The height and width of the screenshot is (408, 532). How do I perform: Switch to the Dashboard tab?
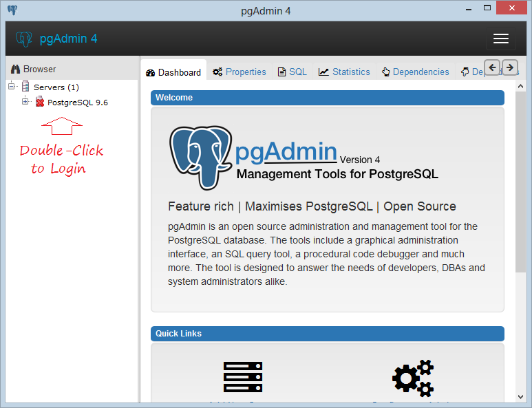[x=173, y=72]
